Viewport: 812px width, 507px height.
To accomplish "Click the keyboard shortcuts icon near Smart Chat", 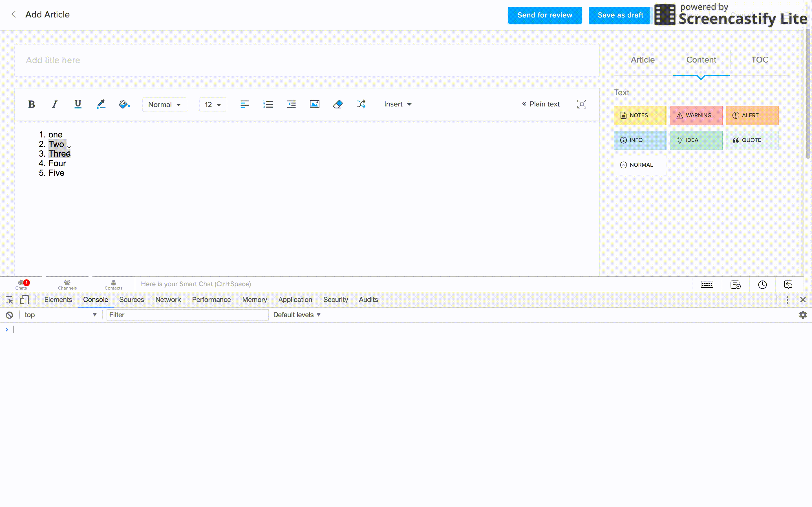I will point(707,284).
